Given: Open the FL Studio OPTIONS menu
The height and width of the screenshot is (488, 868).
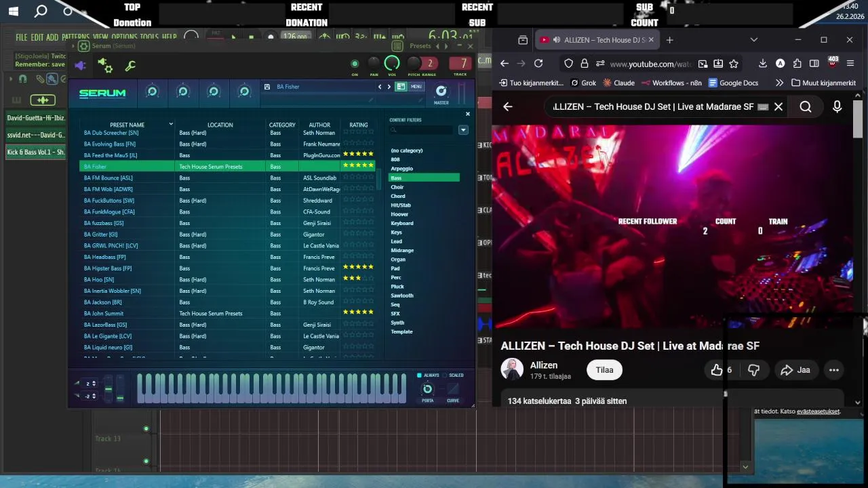Looking at the screenshot, I should pyautogui.click(x=124, y=37).
